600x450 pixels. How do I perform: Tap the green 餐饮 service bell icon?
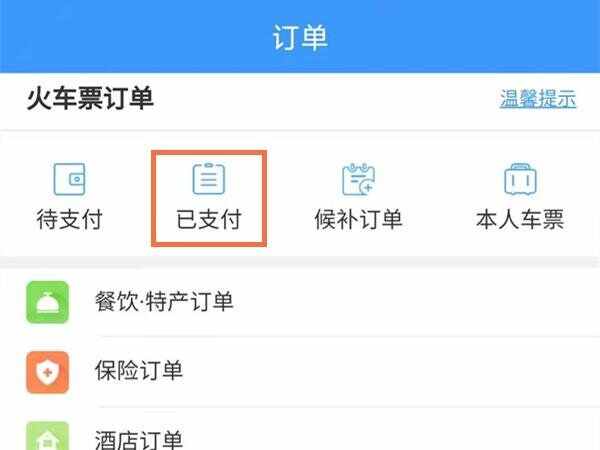[x=47, y=302]
